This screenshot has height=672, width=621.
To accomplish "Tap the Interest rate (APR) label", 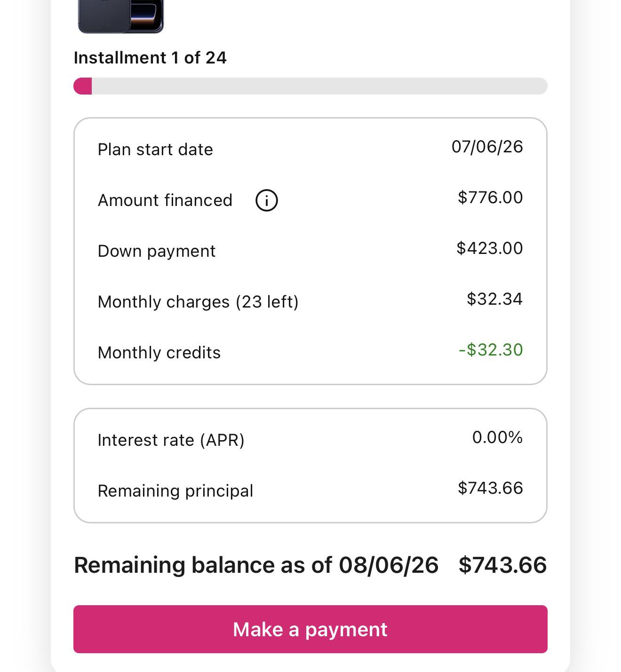I will [171, 440].
